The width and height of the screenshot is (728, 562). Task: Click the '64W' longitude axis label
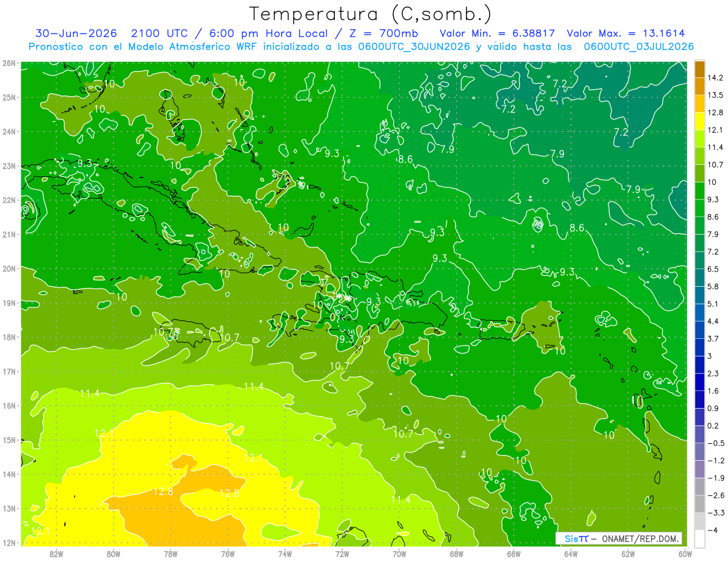tap(571, 554)
